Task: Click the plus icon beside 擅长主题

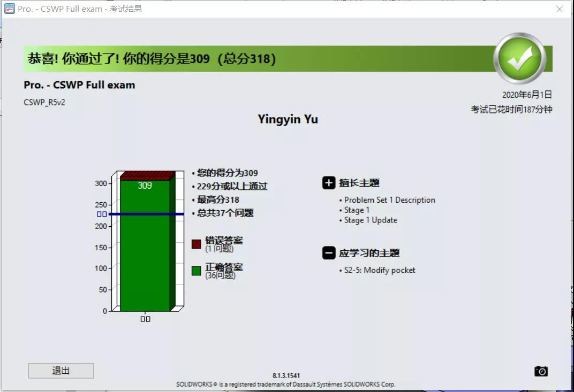Action: (329, 183)
